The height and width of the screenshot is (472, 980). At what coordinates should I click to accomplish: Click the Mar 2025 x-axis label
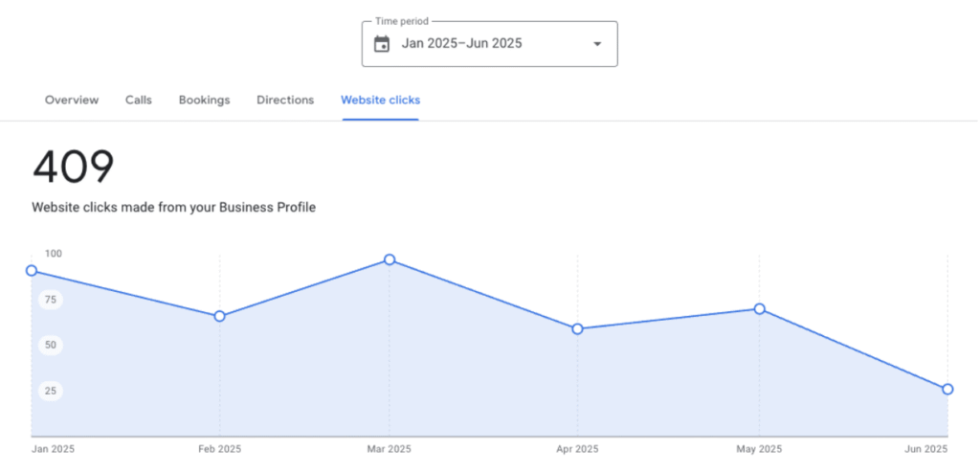pyautogui.click(x=390, y=449)
